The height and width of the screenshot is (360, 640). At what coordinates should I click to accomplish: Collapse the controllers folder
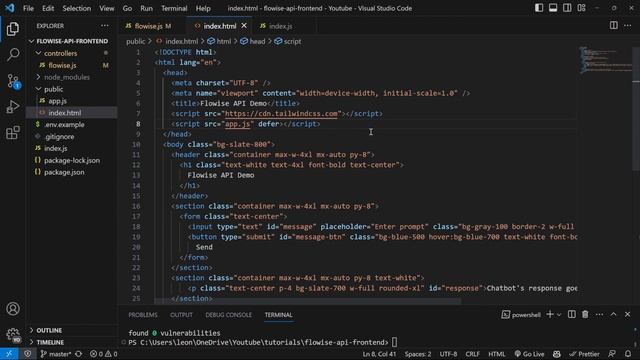(x=72, y=53)
